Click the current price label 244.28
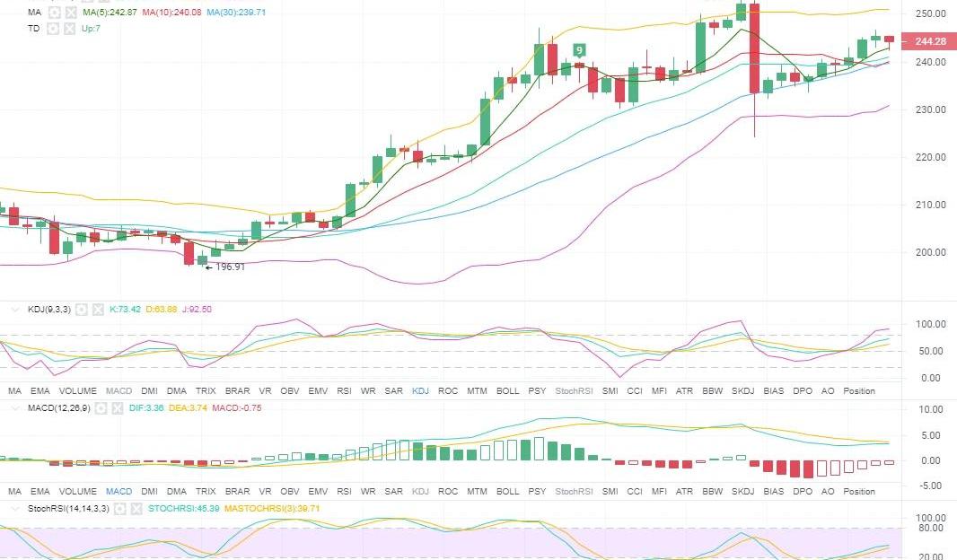The height and width of the screenshot is (560, 957). tap(928, 41)
